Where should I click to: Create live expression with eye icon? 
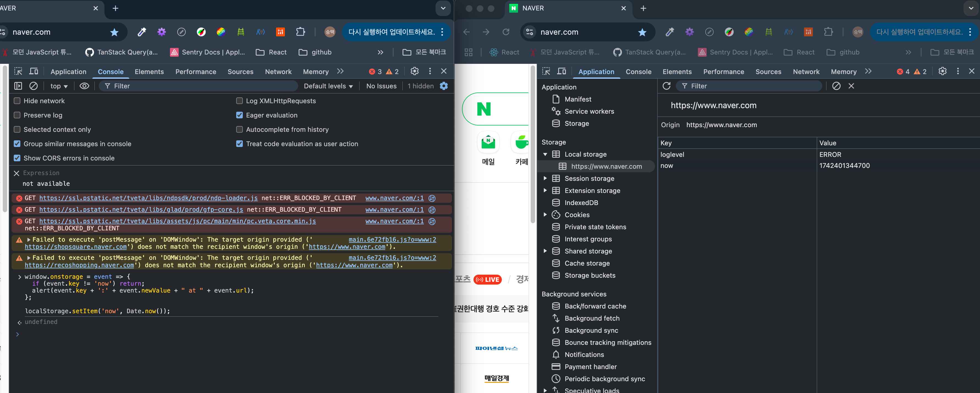(x=84, y=86)
